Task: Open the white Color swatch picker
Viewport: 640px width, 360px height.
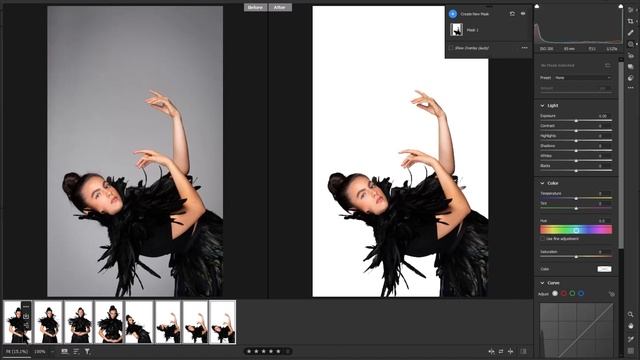Action: point(604,269)
